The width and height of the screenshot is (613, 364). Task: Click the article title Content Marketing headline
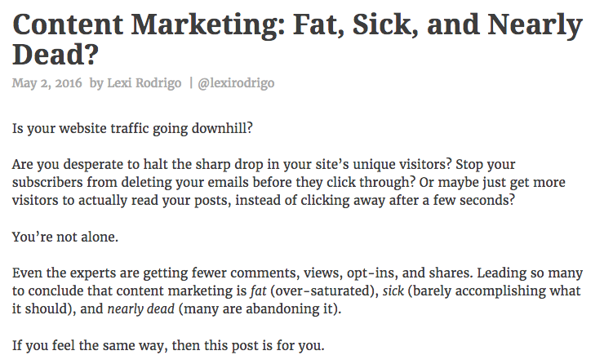pos(297,39)
